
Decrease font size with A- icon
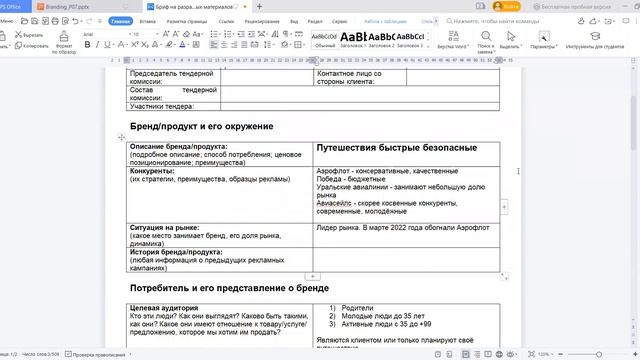point(176,34)
